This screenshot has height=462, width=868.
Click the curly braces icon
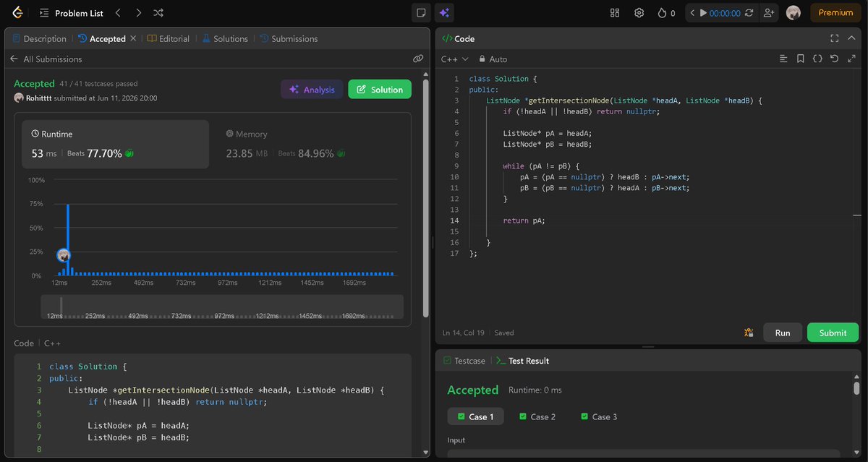817,59
